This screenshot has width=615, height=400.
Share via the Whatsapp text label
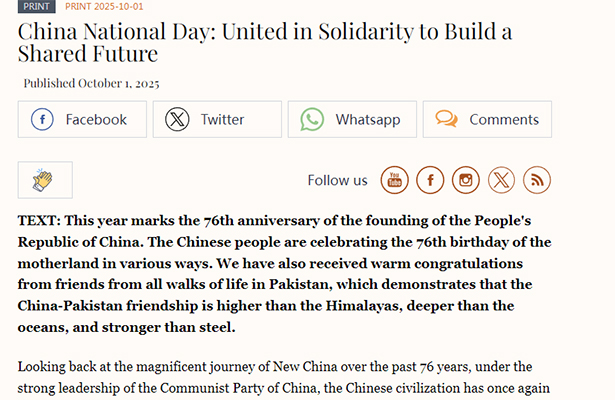click(x=368, y=120)
